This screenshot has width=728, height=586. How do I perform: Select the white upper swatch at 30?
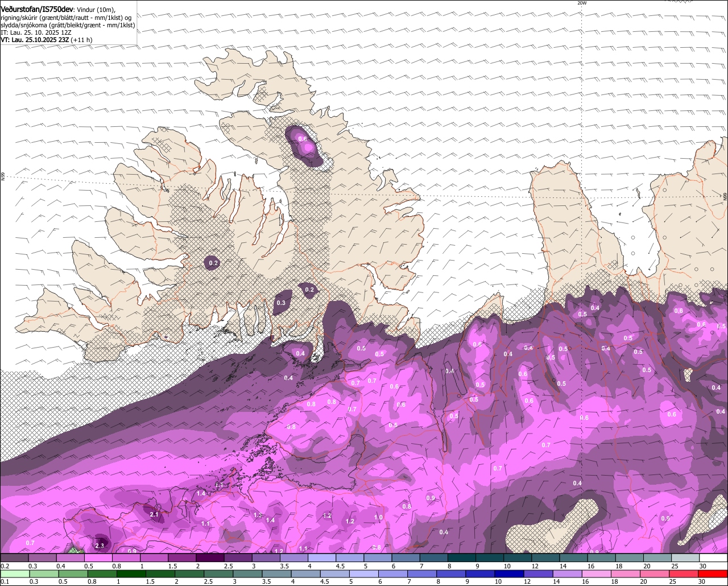click(714, 558)
